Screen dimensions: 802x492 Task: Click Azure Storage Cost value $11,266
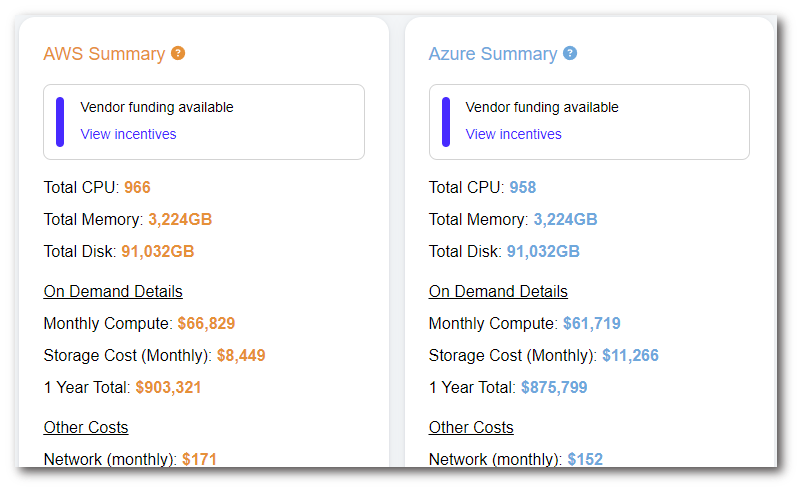coord(630,355)
